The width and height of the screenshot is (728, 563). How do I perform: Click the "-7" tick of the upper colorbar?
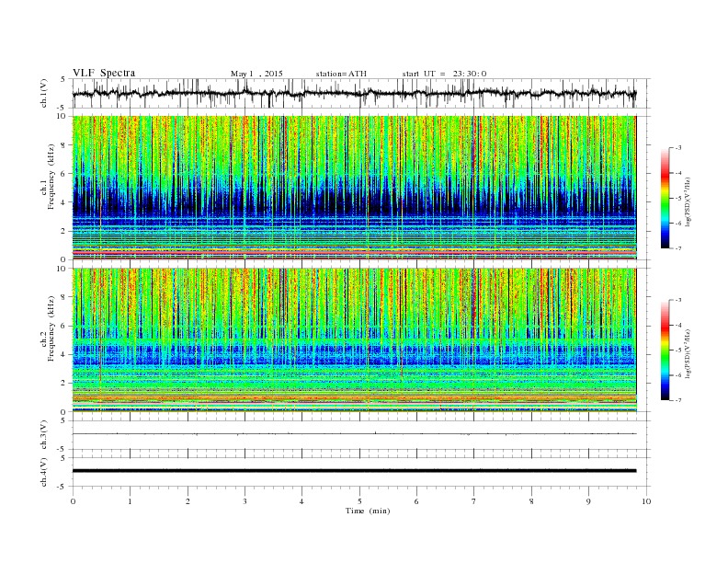pos(677,248)
